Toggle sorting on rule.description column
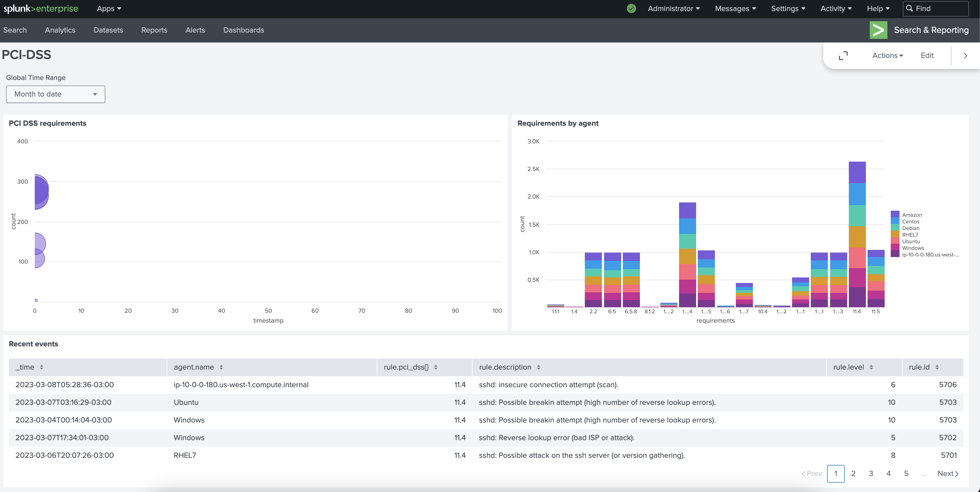980x492 pixels. tap(539, 367)
